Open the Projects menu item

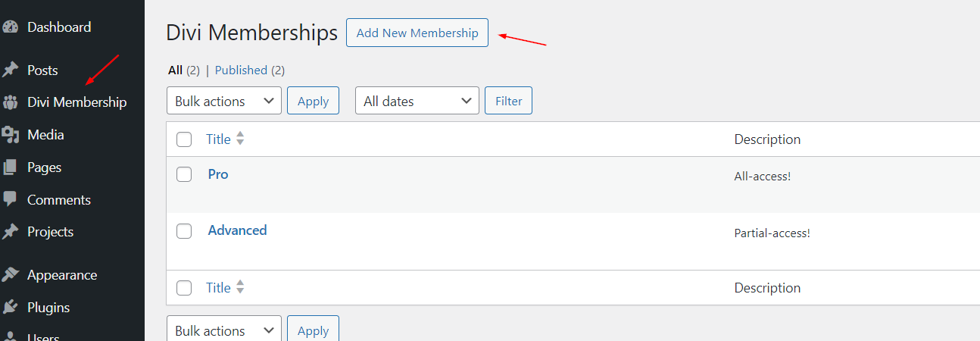(50, 232)
